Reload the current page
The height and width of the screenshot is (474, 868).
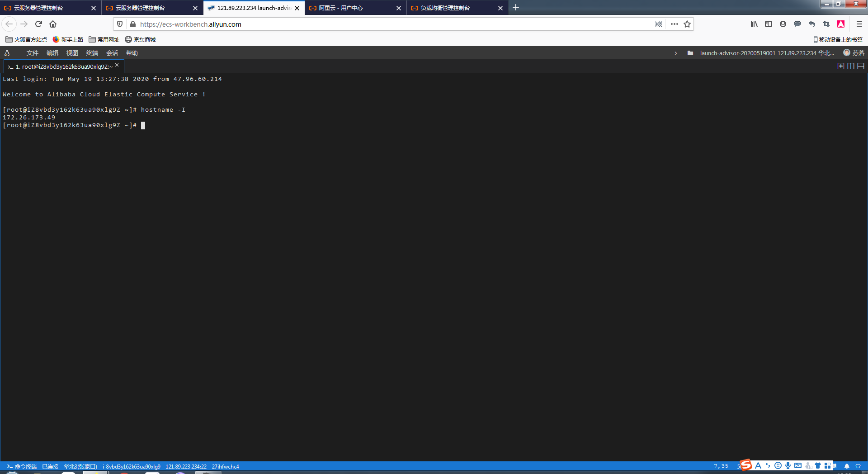point(38,24)
